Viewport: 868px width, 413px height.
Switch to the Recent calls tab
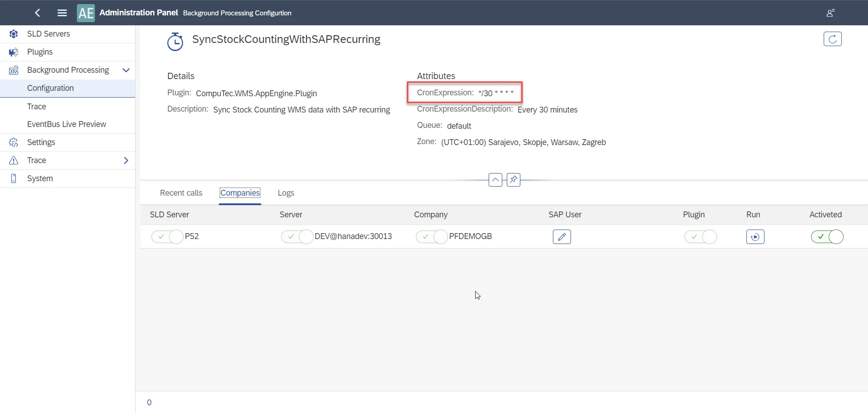coord(181,193)
